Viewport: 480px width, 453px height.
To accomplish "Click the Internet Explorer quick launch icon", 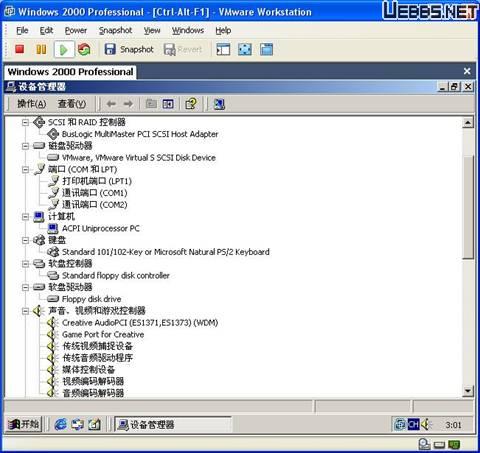I will tap(61, 424).
